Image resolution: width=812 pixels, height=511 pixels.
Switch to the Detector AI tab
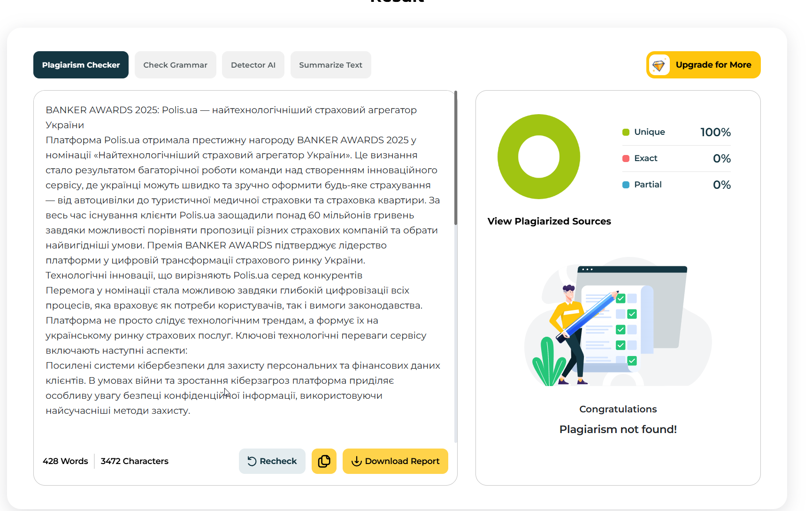pyautogui.click(x=253, y=65)
